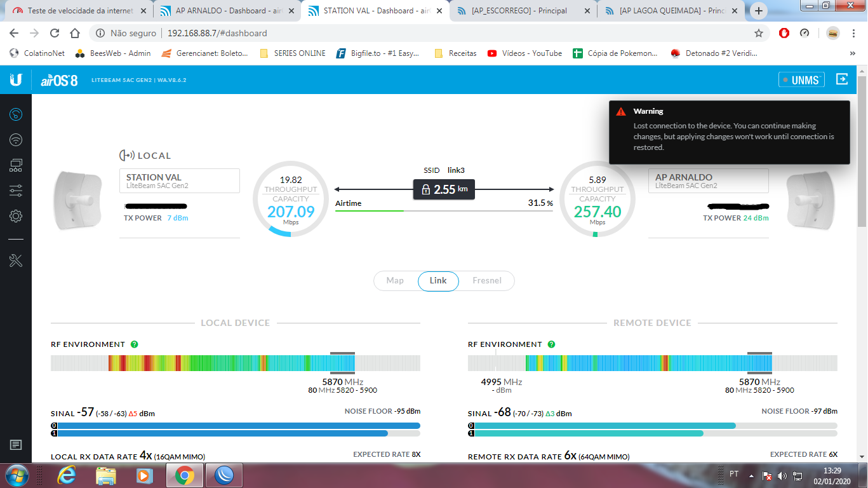
Task: Select the Link view tab
Action: (438, 281)
